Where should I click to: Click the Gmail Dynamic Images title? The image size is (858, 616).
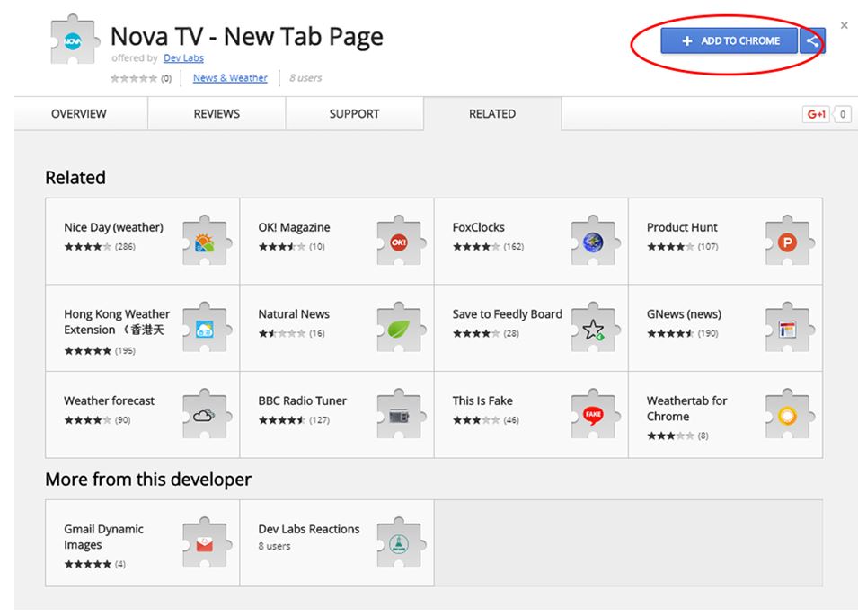[x=103, y=537]
